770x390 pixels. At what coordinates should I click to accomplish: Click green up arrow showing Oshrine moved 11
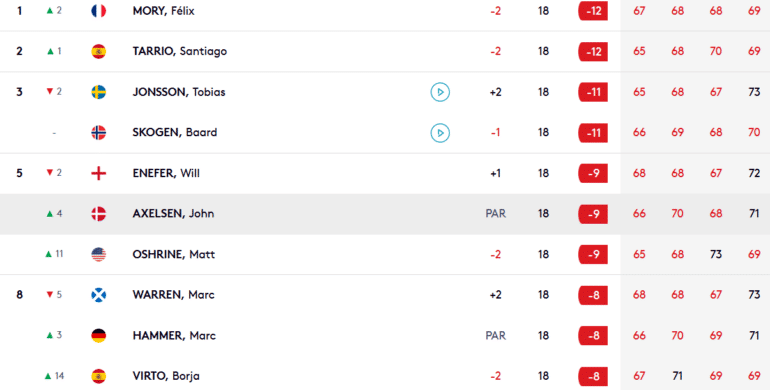[x=49, y=254]
